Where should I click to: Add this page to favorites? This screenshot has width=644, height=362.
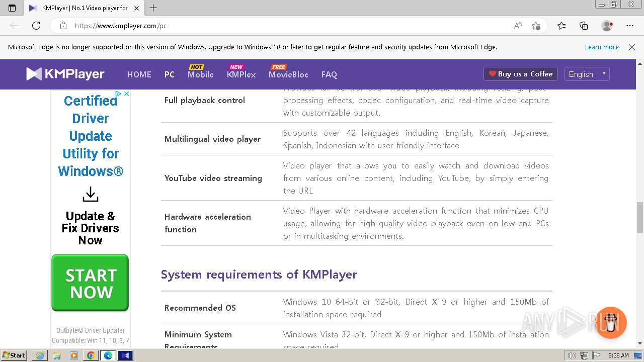coord(536,26)
